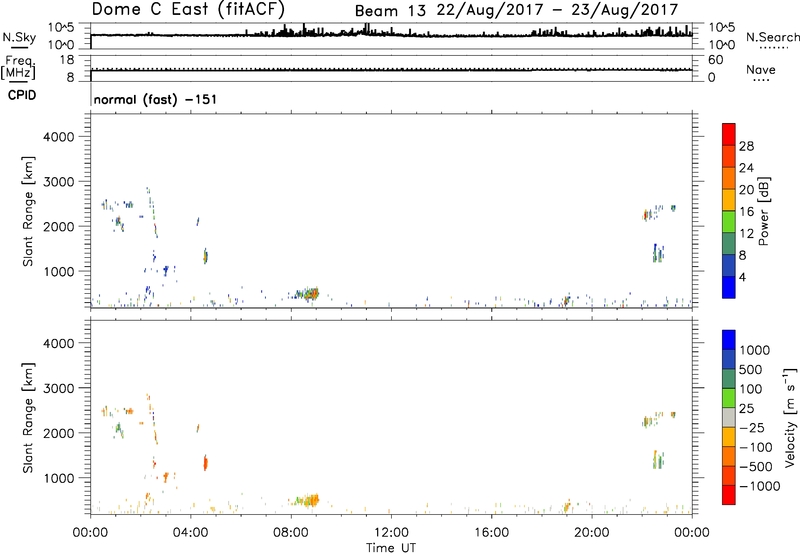The image size is (800, 554).
Task: Click the "28" label on Power colorbar
Action: [x=746, y=146]
